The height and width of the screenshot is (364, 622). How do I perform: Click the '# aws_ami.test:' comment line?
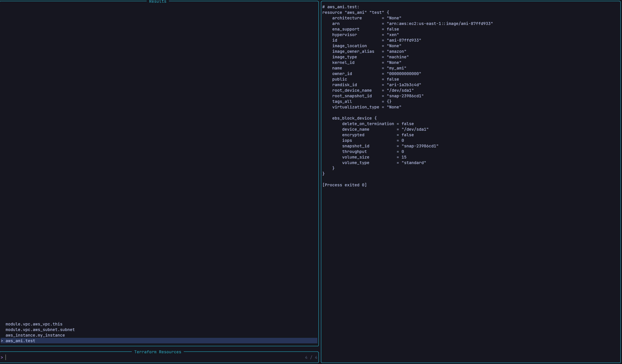[x=341, y=7]
